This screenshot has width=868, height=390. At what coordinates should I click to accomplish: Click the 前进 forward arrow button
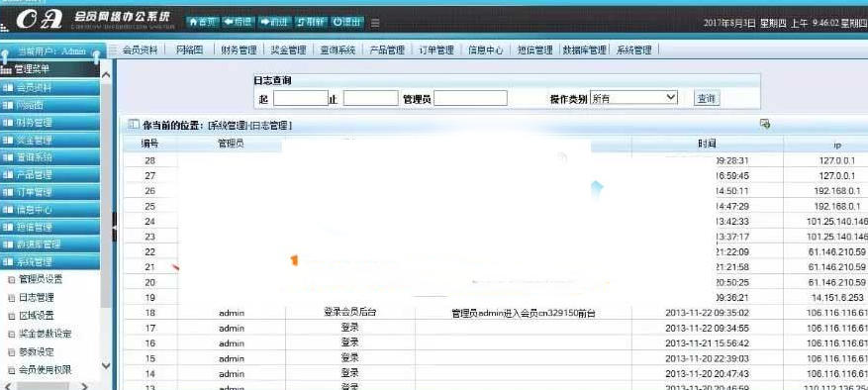point(273,22)
